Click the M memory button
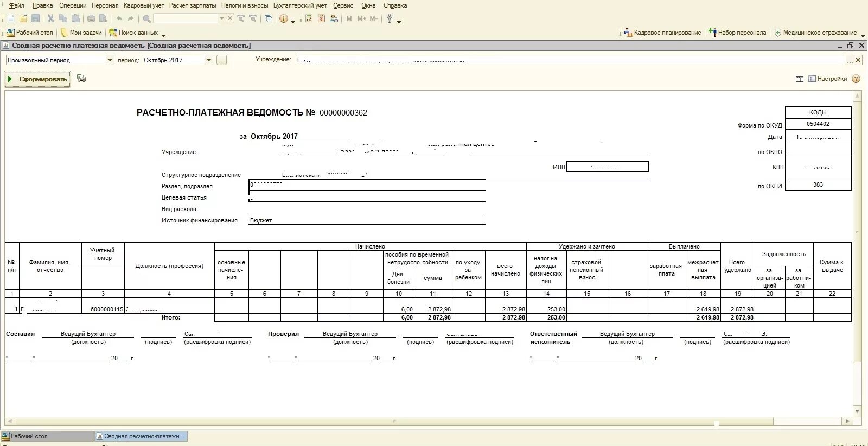The width and height of the screenshot is (868, 446). pyautogui.click(x=349, y=18)
